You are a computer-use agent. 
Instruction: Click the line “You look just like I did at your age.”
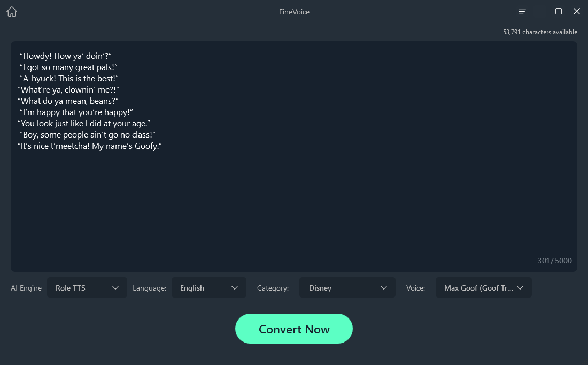pyautogui.click(x=84, y=124)
